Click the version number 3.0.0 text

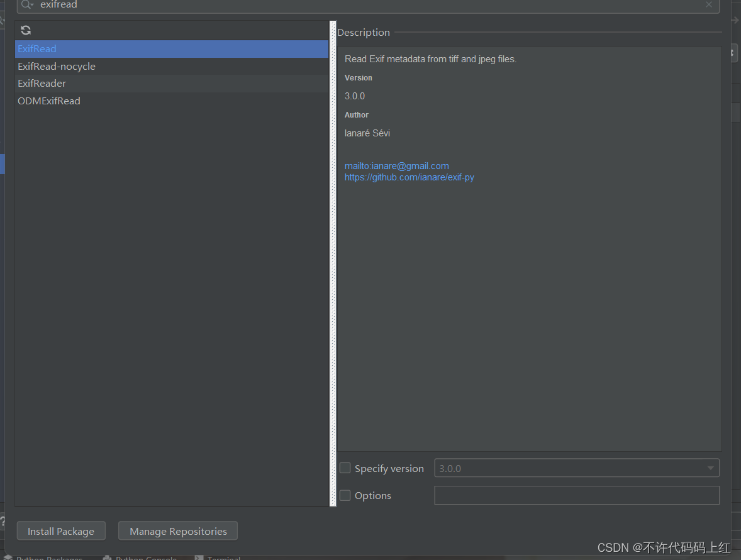(x=354, y=96)
